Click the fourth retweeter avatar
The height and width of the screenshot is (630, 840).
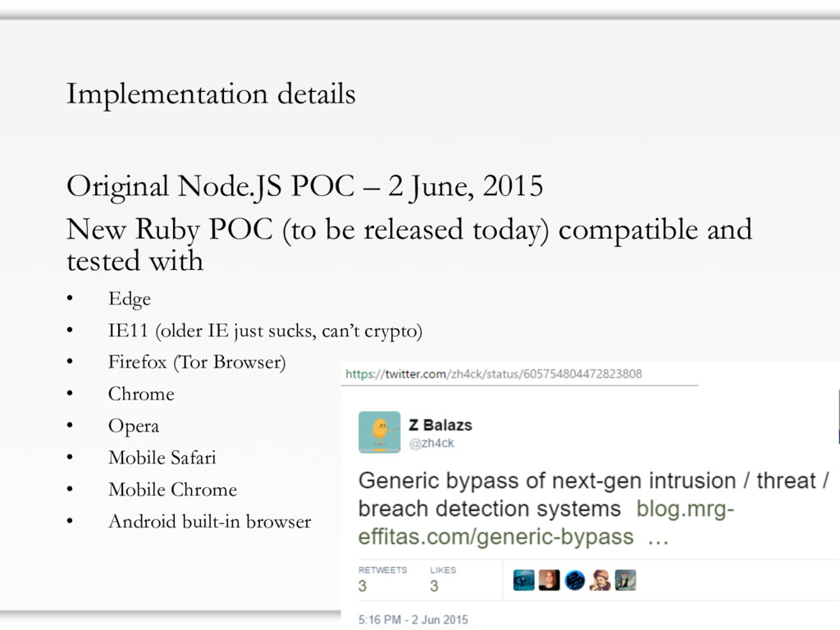point(600,580)
